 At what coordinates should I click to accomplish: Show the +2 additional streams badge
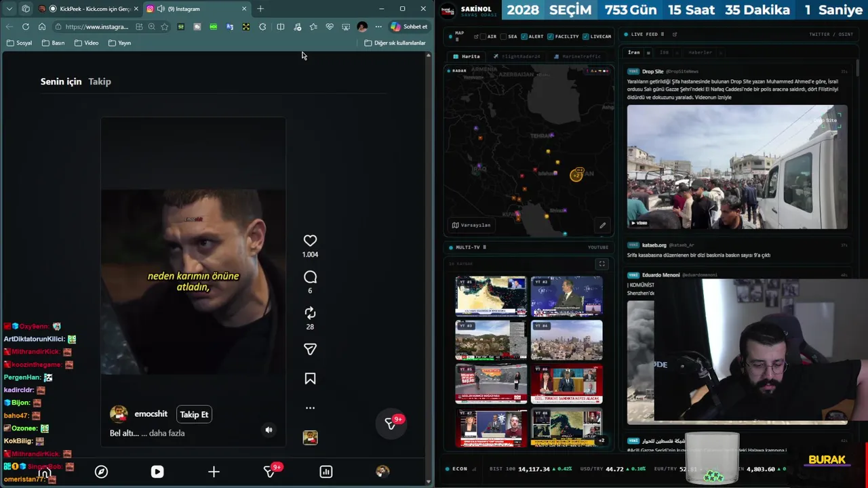pyautogui.click(x=601, y=441)
